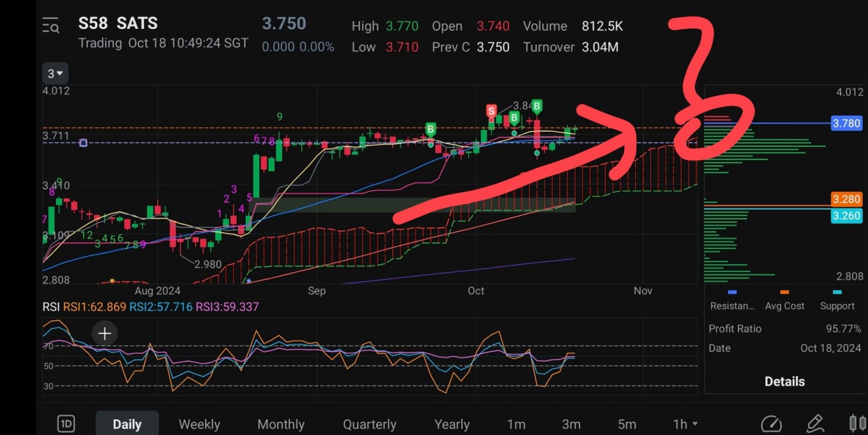
Task: Open the indicator gauge icon
Action: (771, 424)
